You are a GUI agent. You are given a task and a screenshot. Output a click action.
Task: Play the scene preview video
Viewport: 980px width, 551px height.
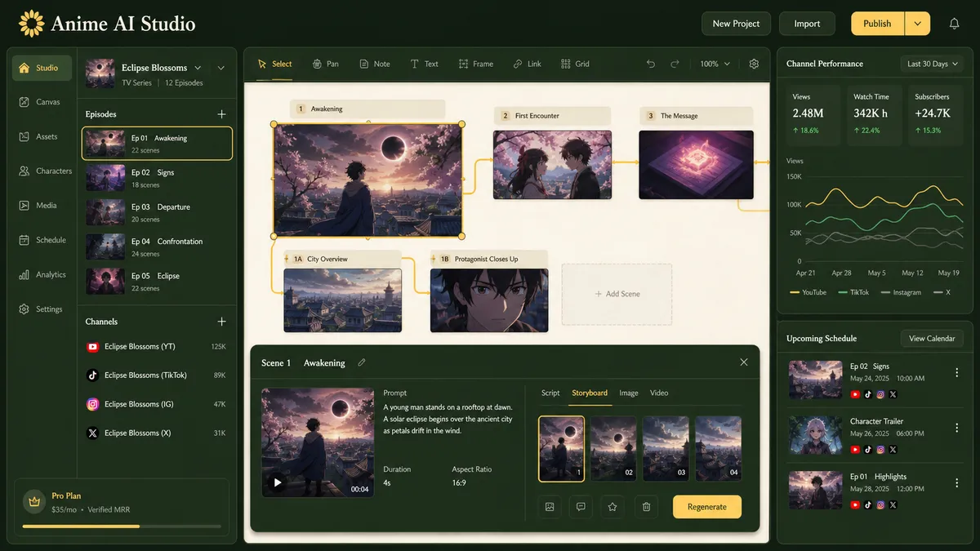278,482
